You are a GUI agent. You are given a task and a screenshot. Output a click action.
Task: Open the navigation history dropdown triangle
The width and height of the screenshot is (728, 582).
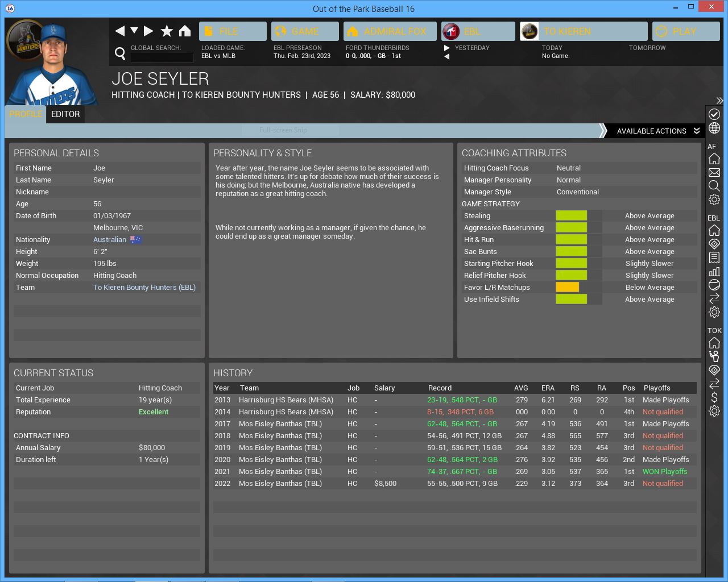(x=134, y=31)
